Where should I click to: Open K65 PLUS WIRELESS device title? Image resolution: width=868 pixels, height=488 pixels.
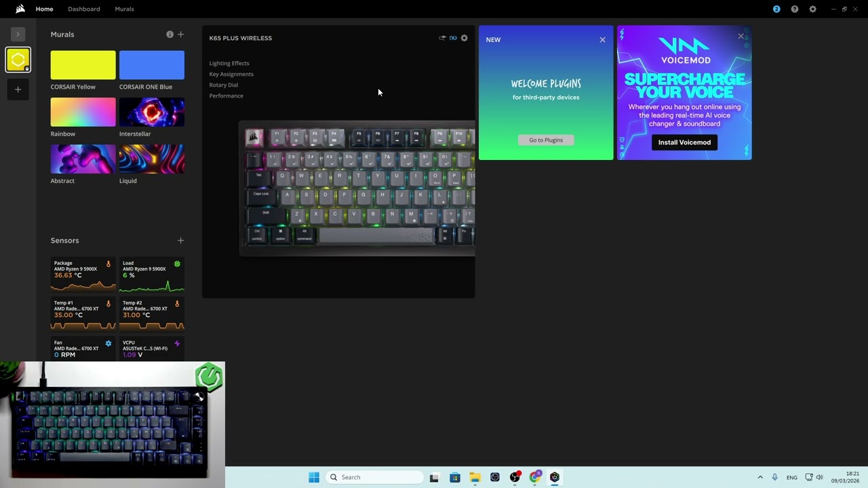point(240,38)
